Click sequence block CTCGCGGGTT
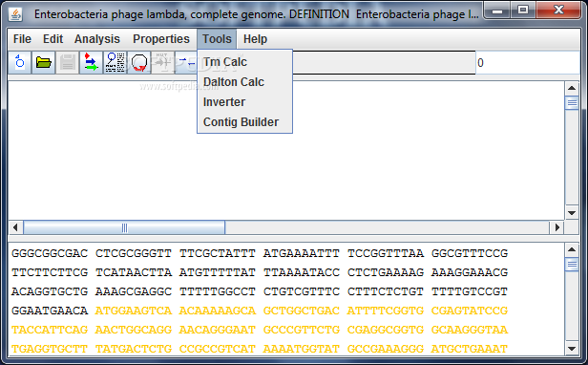The width and height of the screenshot is (588, 365). pyautogui.click(x=134, y=253)
